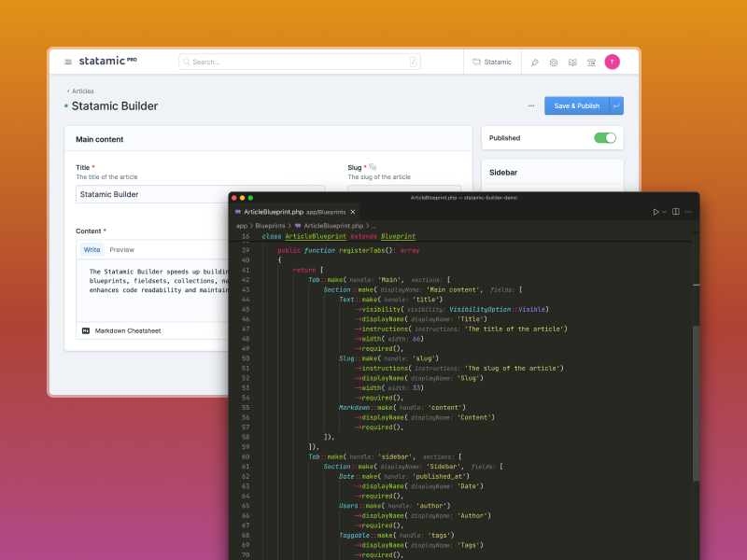Click the Save & Publish button
Screen dimensions: 747x560
pos(577,105)
